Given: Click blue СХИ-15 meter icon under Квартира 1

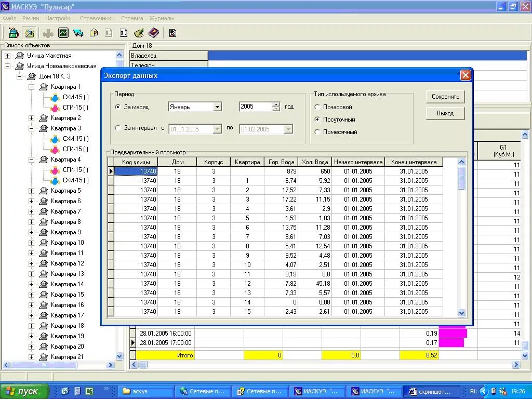Looking at the screenshot, I should (55, 98).
